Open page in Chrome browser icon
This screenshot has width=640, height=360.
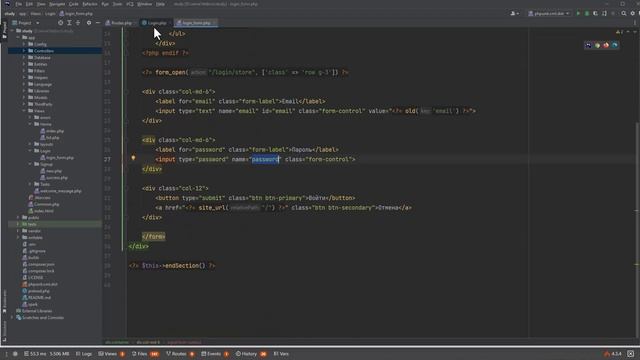tap(597, 45)
